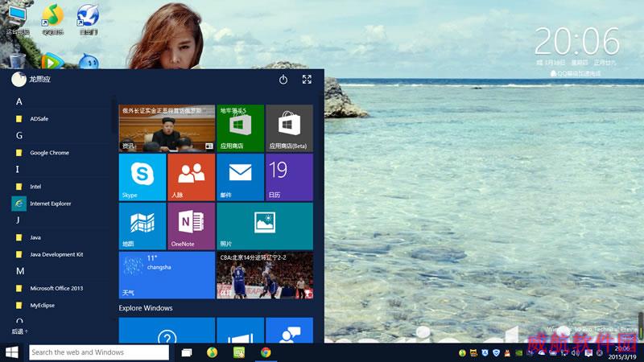Open the green globe browser taskbar icon

212,352
